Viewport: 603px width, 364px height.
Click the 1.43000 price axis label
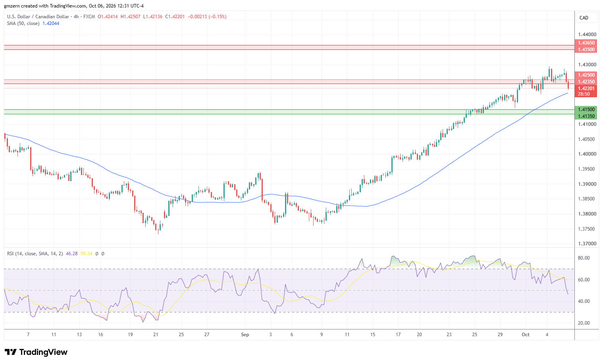(587, 65)
